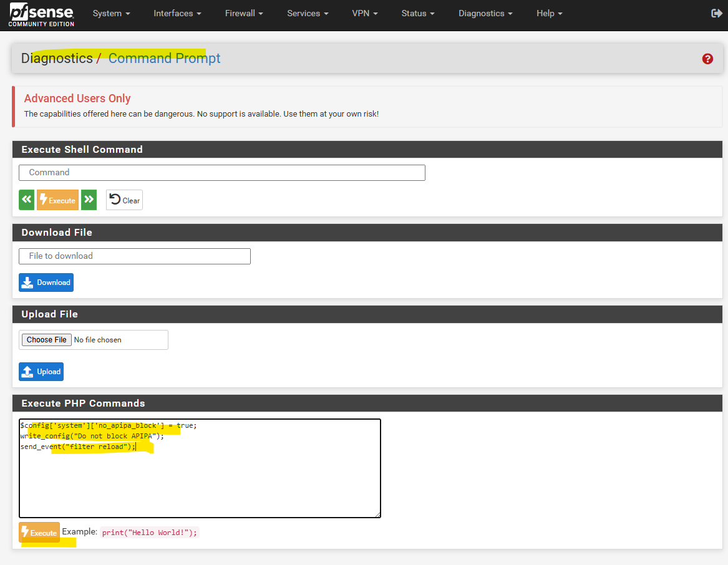Open the Diagnostics menu in navbar
The image size is (728, 565).
pyautogui.click(x=485, y=13)
